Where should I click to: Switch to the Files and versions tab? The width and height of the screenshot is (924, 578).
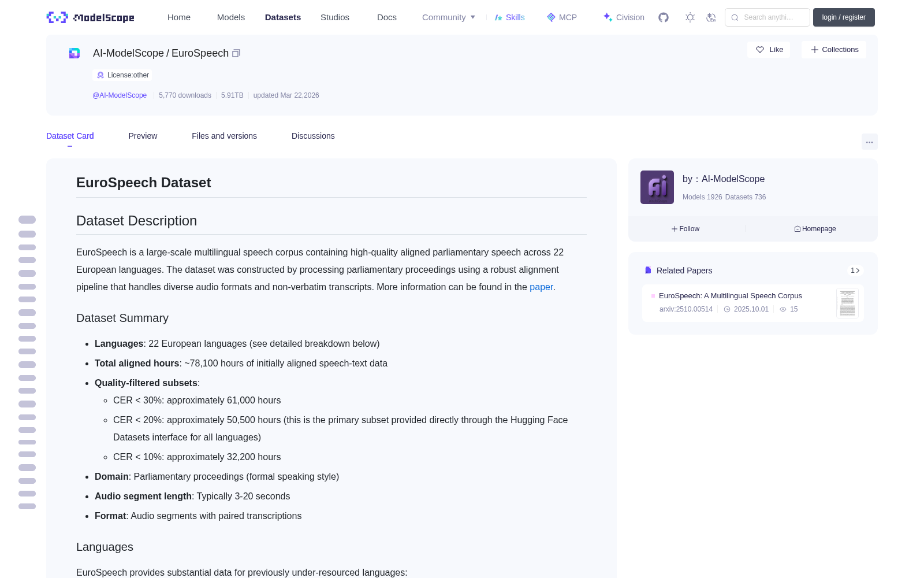coord(224,136)
